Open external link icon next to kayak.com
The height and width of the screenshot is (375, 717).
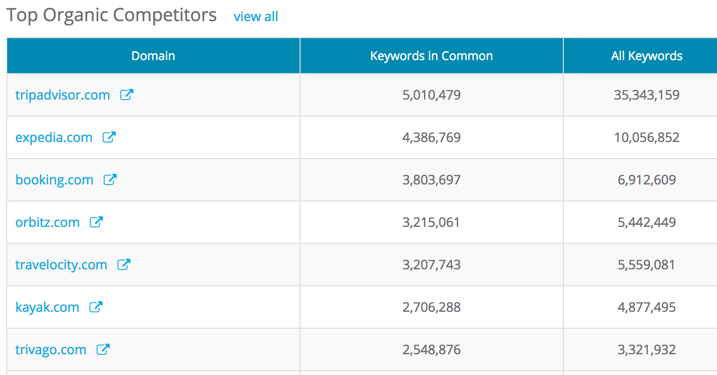pyautogui.click(x=96, y=307)
